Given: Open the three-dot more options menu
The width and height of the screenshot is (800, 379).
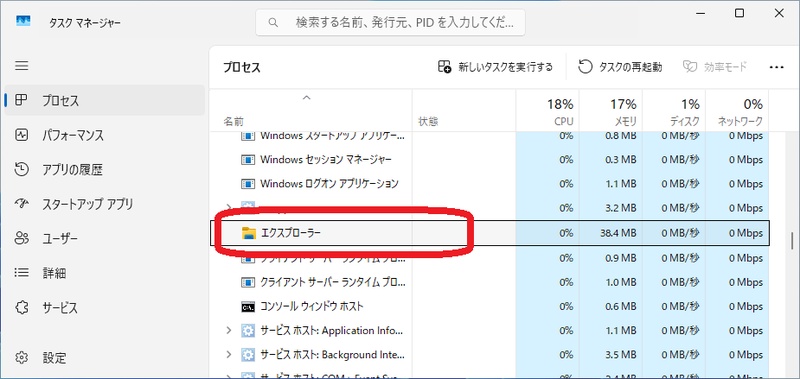Looking at the screenshot, I should 776,67.
